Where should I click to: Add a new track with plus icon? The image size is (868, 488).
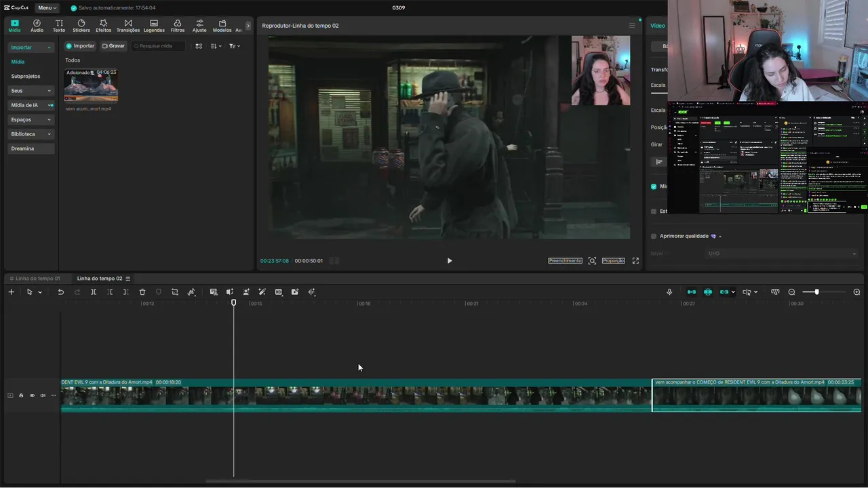coord(11,292)
